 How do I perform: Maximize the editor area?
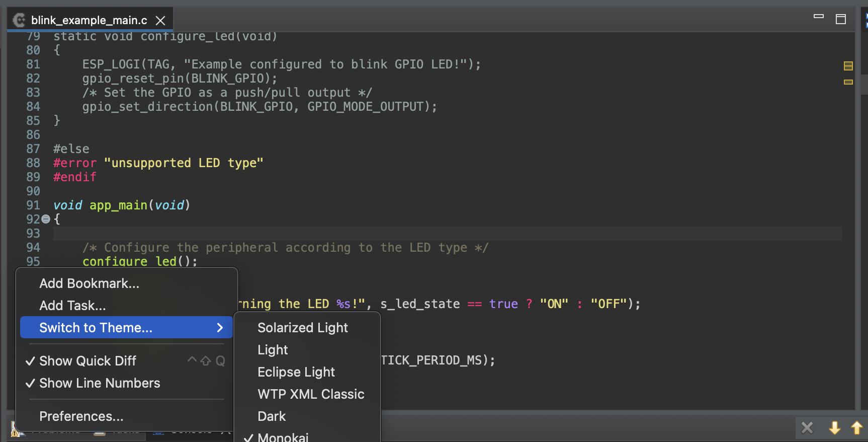(841, 19)
